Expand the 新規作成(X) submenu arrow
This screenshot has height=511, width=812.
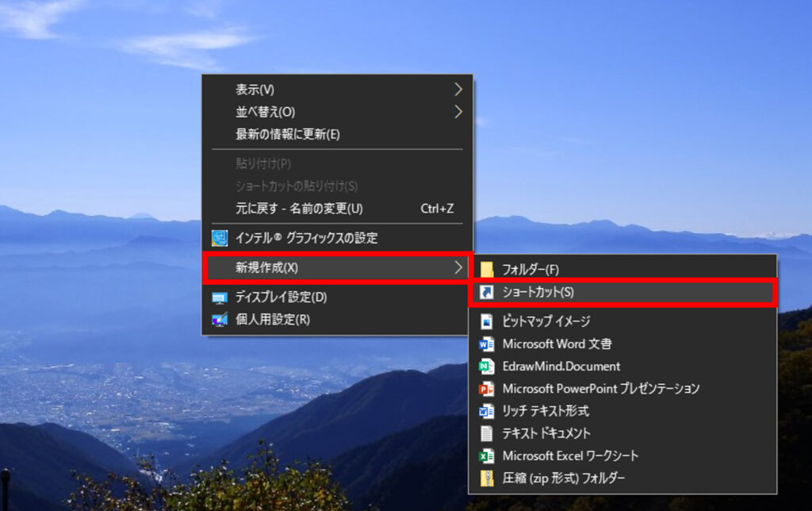pyautogui.click(x=458, y=267)
